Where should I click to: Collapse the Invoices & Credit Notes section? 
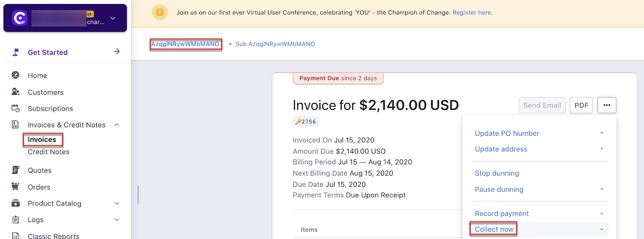coord(117,125)
